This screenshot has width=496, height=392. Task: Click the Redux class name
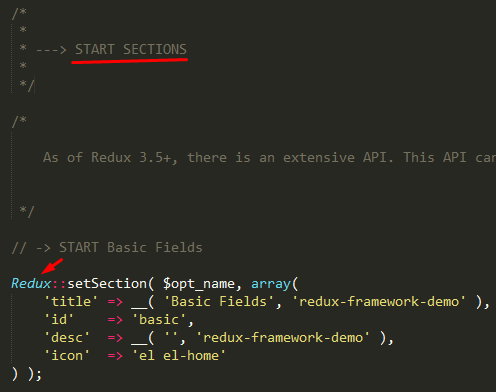click(x=31, y=284)
